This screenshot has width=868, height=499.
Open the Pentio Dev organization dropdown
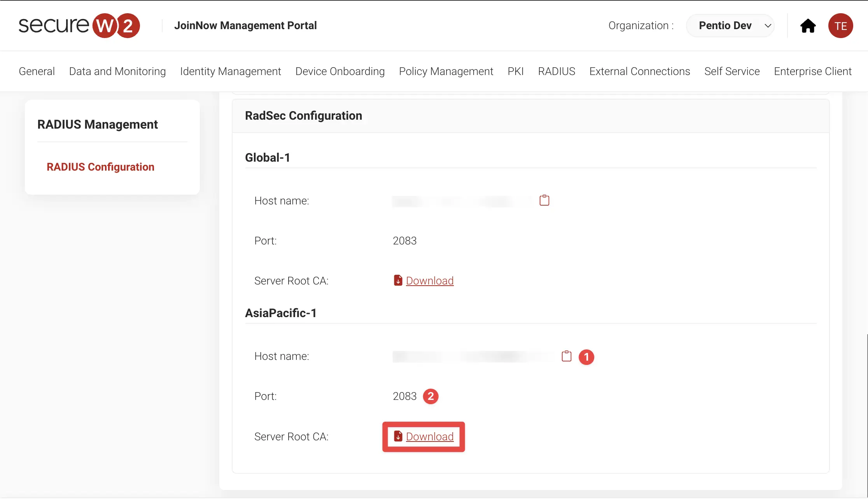(730, 26)
